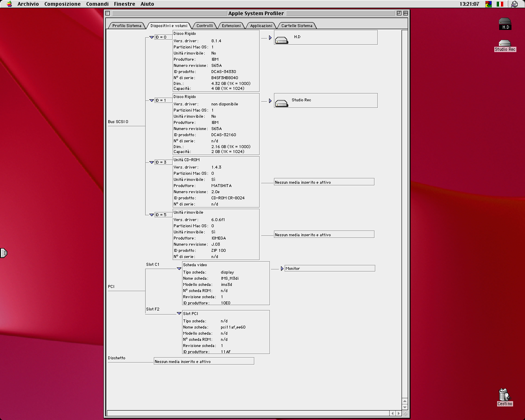525x420 pixels.
Task: Click the Slot C1 label
Action: click(153, 265)
